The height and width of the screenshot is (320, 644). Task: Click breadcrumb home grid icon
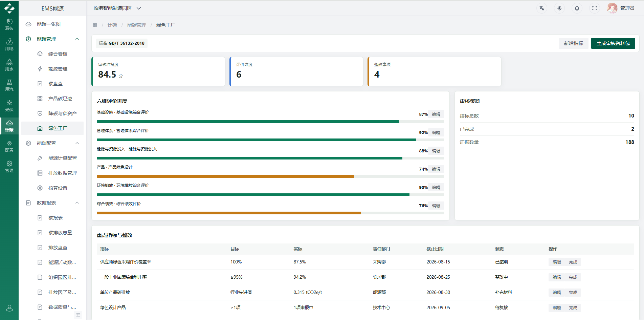point(95,25)
